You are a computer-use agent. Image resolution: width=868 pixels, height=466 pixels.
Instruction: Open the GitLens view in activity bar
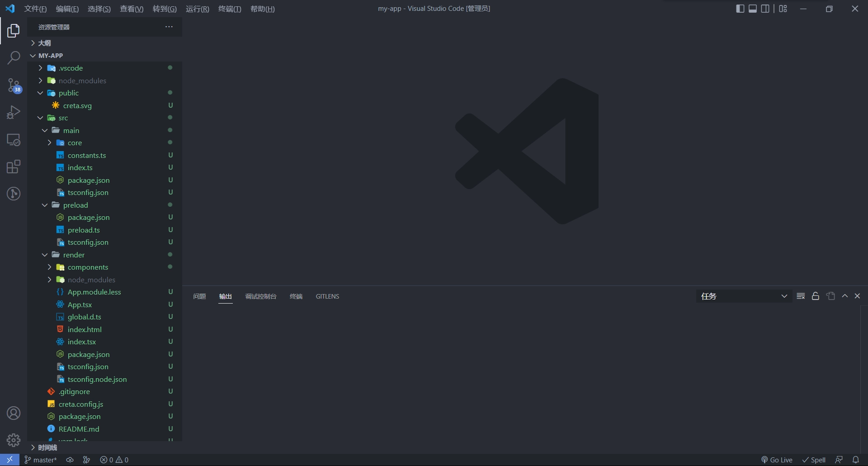point(14,194)
